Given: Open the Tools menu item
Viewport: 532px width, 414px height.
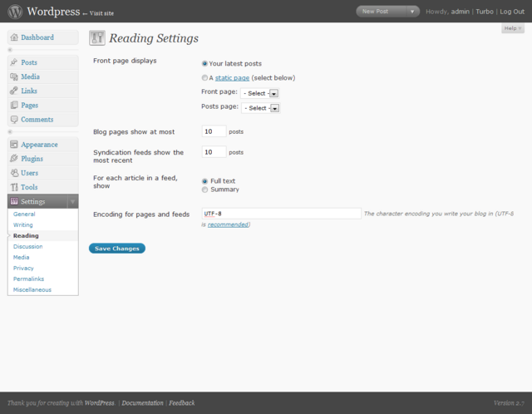Looking at the screenshot, I should (x=29, y=187).
